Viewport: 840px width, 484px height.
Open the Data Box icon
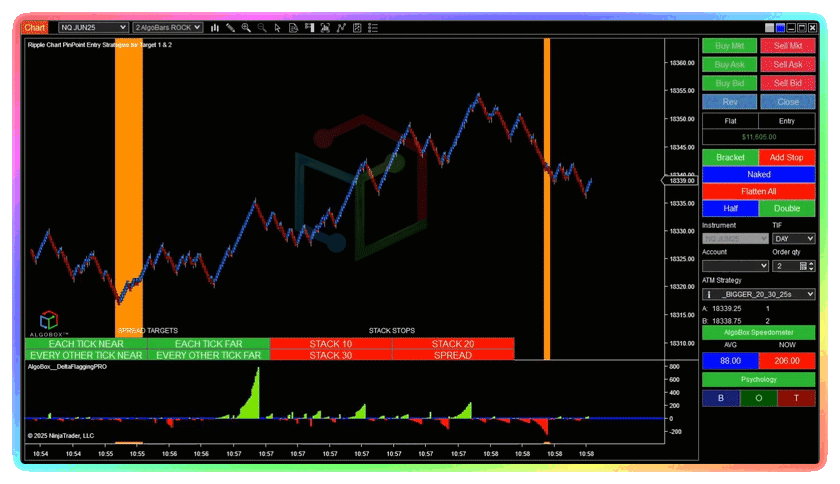294,28
